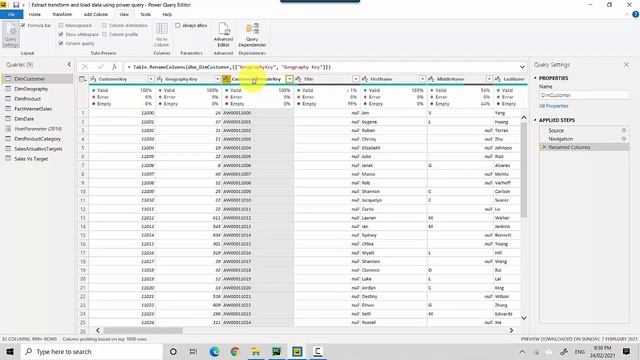Launch the Advanced Editor
The width and height of the screenshot is (640, 360).
coord(223,35)
